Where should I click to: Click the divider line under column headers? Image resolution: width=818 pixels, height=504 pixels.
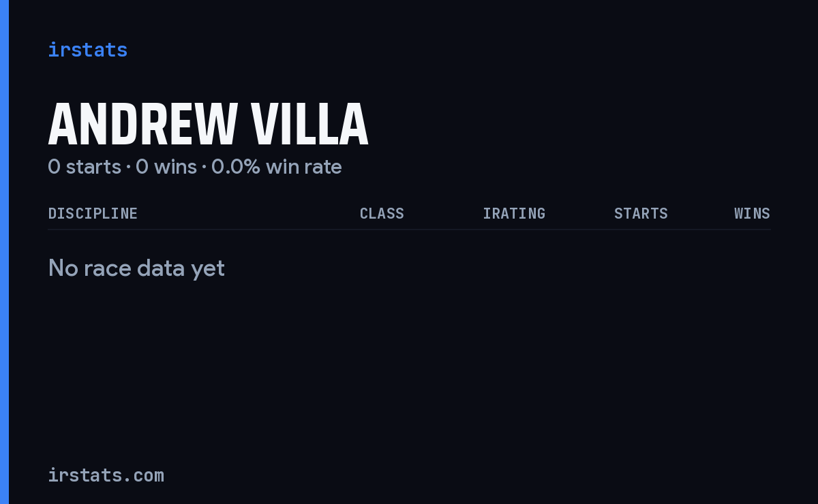tap(409, 230)
